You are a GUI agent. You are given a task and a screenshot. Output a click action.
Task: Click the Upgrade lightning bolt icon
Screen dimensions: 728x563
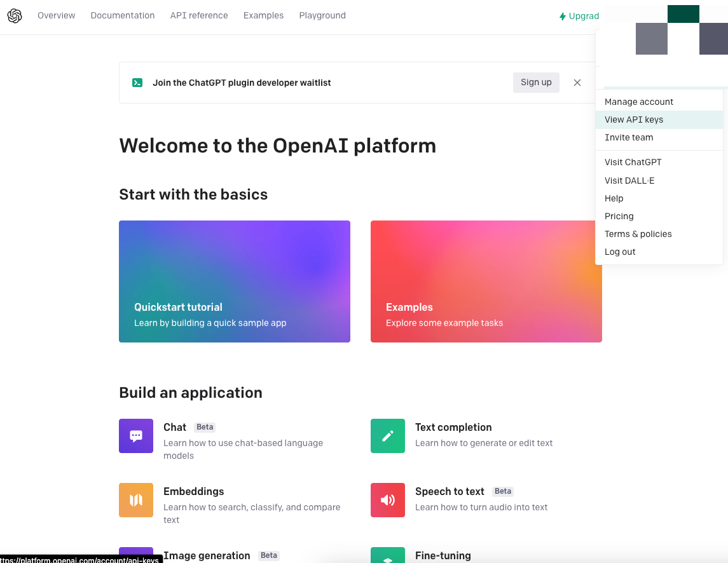point(563,17)
